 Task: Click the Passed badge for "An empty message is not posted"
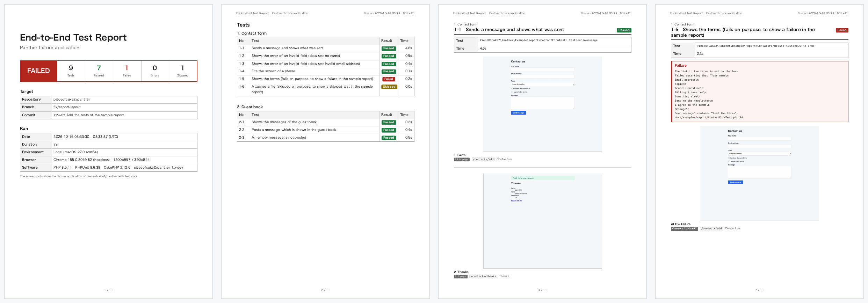(x=389, y=138)
